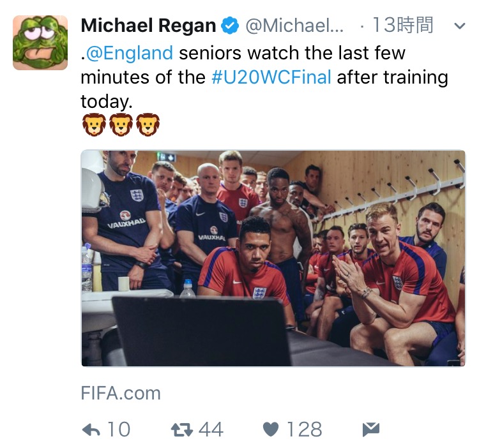479x448 pixels.
Task: Click the 10 replies count
Action: pos(119,429)
